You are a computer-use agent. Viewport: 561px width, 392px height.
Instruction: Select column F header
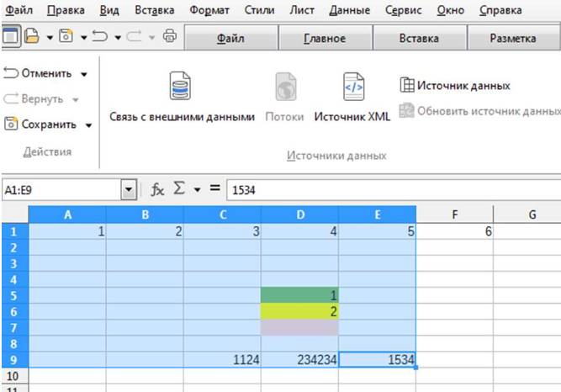point(454,215)
